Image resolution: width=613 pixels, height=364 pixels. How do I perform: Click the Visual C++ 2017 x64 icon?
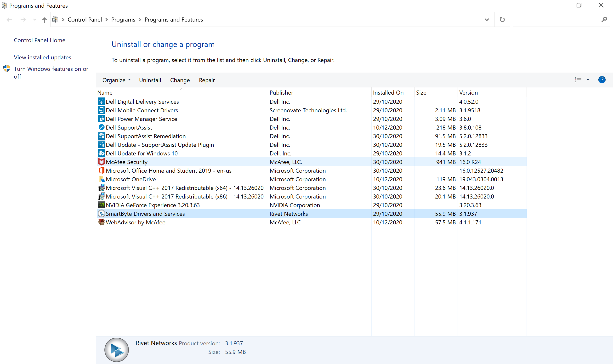click(101, 188)
